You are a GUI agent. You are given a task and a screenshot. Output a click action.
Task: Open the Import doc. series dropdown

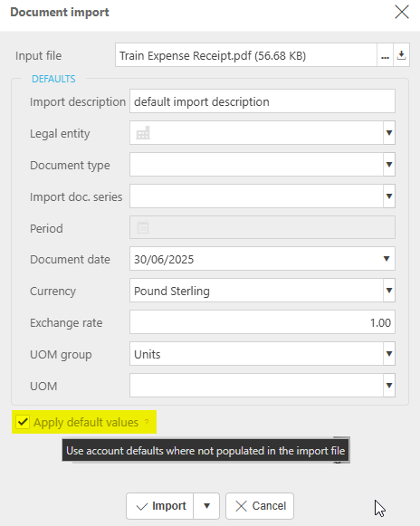(389, 196)
